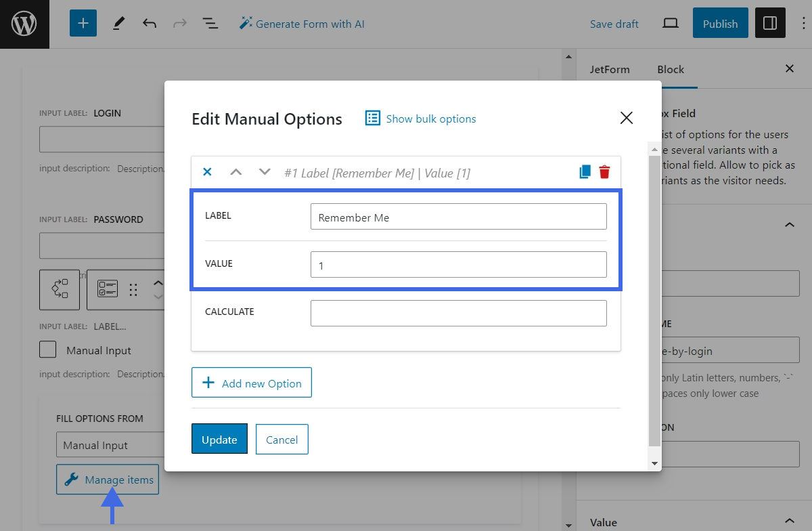Click inside the Calculate input field
This screenshot has height=531, width=812.
(458, 313)
